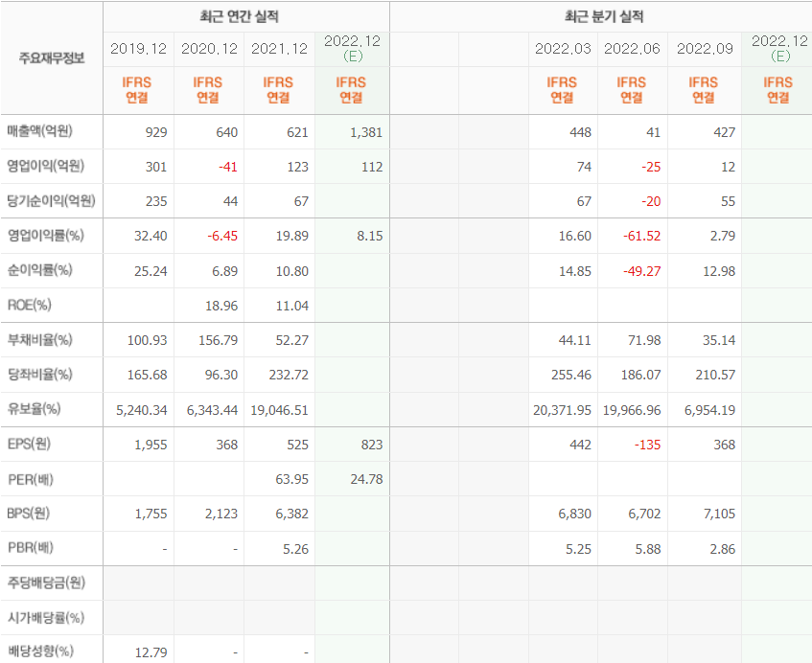Click the negative operating profit -41
This screenshot has height=663, width=812.
click(x=228, y=167)
